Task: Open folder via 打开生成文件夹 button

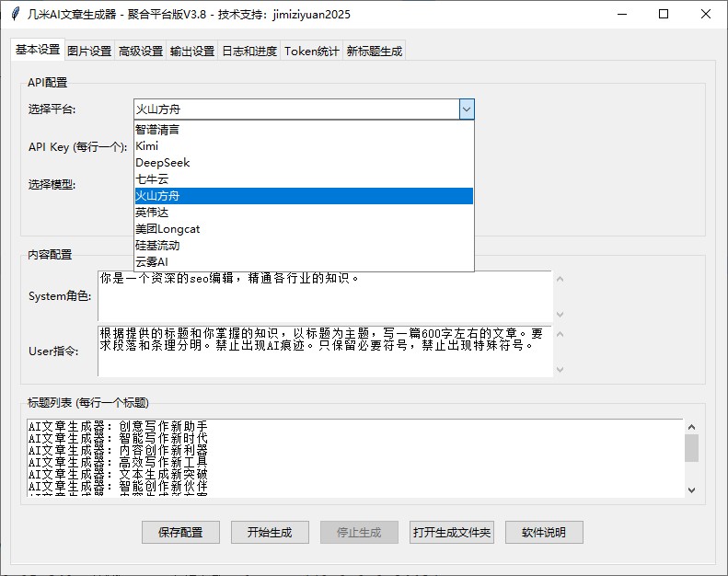Action: click(452, 533)
